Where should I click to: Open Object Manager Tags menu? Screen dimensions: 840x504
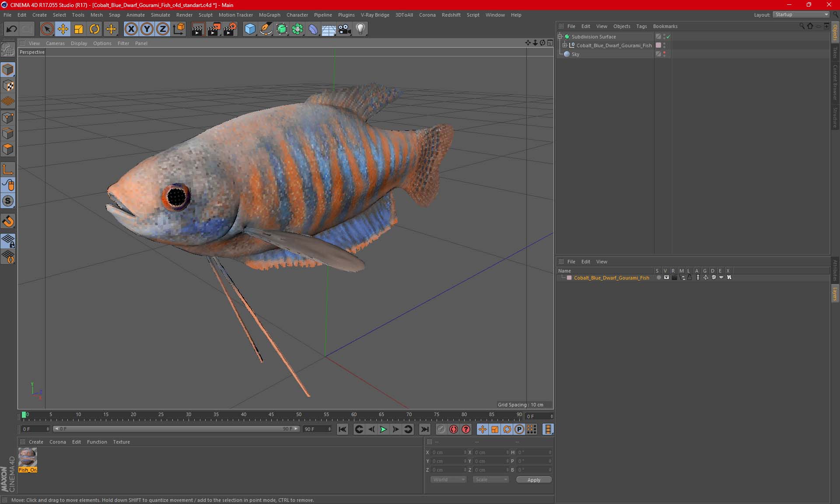point(641,26)
